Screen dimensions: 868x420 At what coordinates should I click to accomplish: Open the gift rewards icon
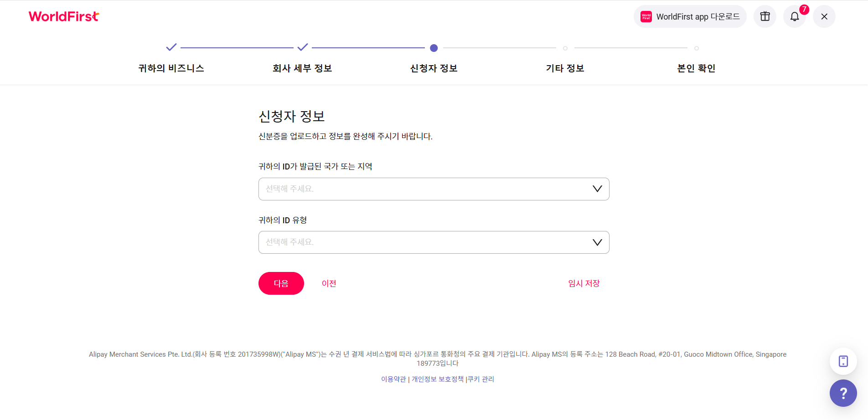tap(765, 16)
